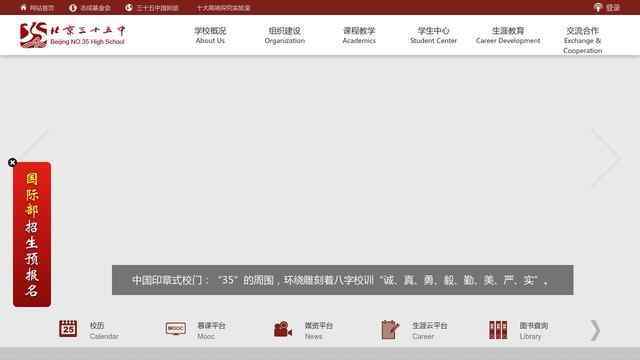Open the Calendar icon with number 25
This screenshot has height=360, width=640.
coord(68,329)
